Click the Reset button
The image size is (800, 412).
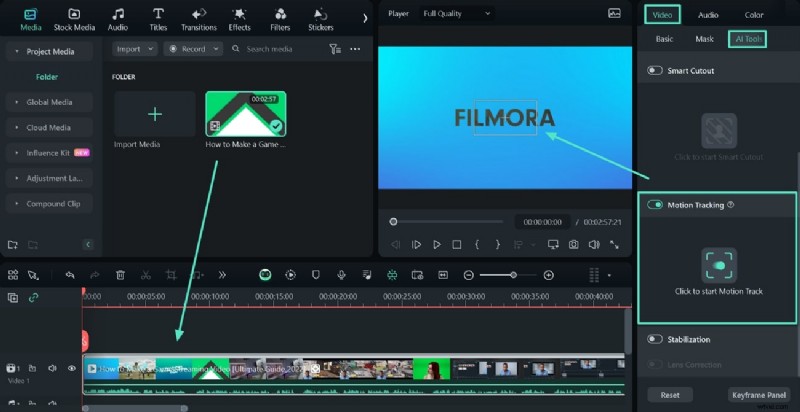click(670, 395)
